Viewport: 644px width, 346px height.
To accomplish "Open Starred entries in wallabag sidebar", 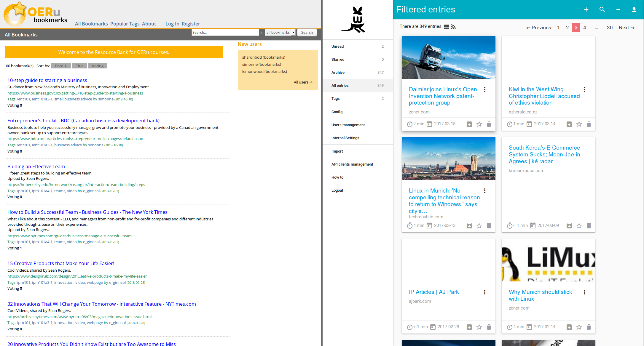I will click(358, 60).
